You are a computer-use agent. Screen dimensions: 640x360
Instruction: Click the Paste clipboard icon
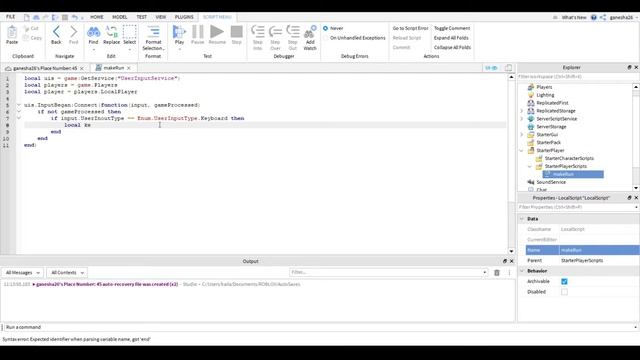coord(12,32)
